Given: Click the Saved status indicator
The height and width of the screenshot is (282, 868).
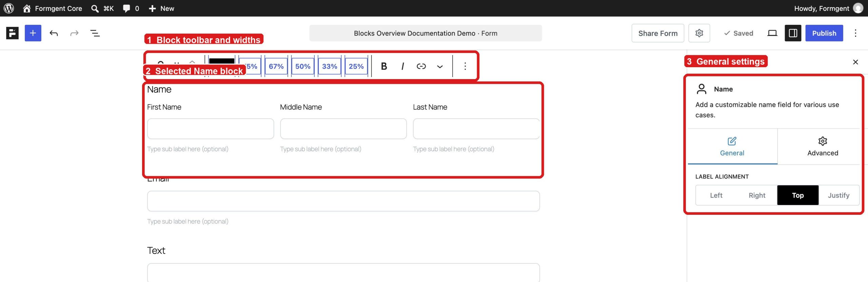Looking at the screenshot, I should pos(738,33).
